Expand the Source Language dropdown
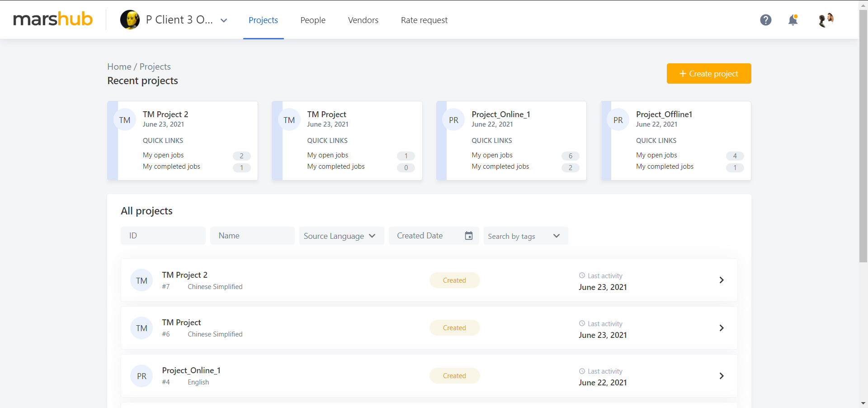Viewport: 868px width, 408px height. point(341,236)
